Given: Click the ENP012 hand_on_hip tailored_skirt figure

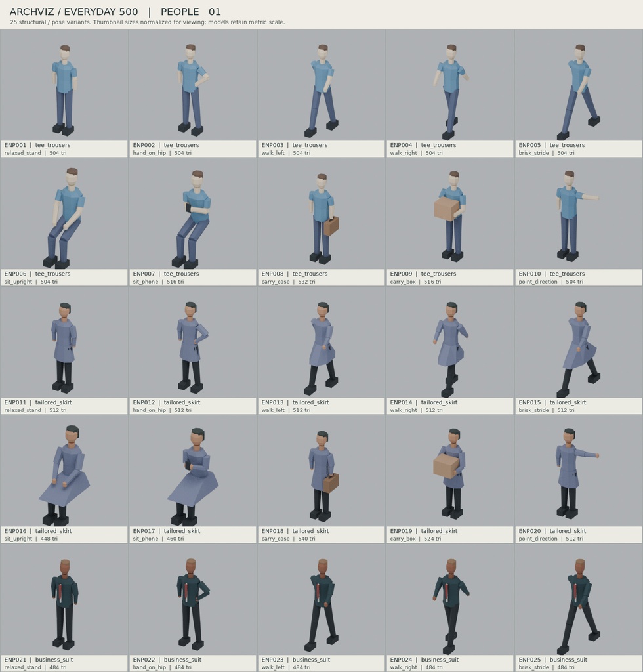Looking at the screenshot, I should point(192,348).
